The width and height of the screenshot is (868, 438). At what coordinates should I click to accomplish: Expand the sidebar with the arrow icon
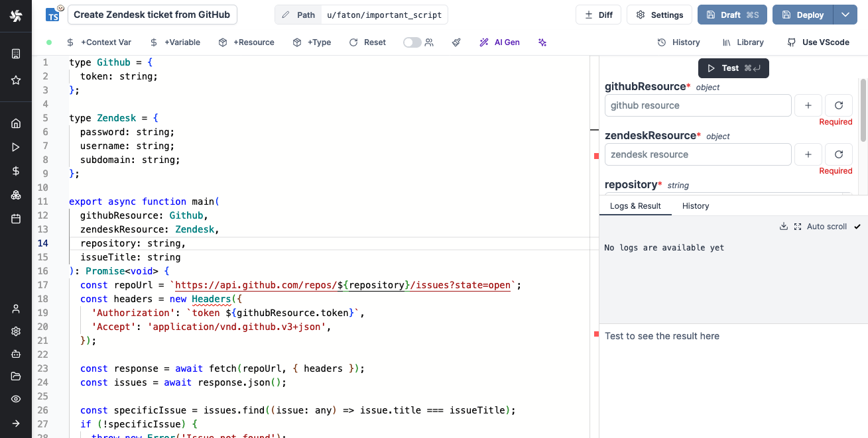click(x=16, y=423)
